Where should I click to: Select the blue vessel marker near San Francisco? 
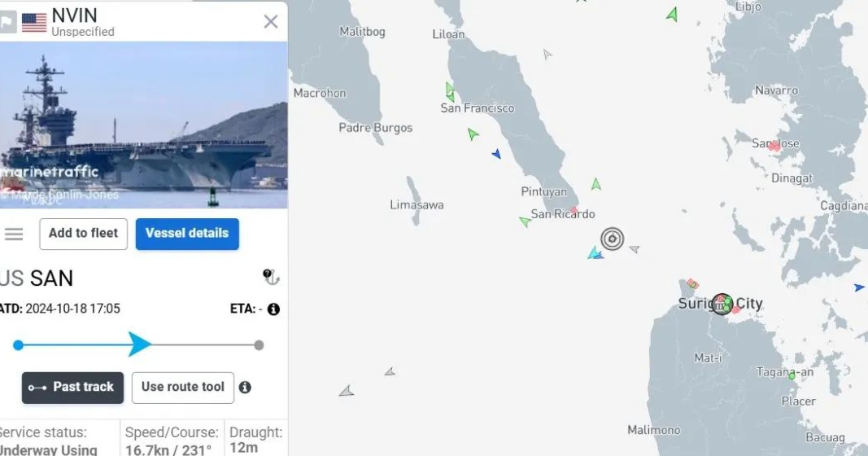coord(496,154)
